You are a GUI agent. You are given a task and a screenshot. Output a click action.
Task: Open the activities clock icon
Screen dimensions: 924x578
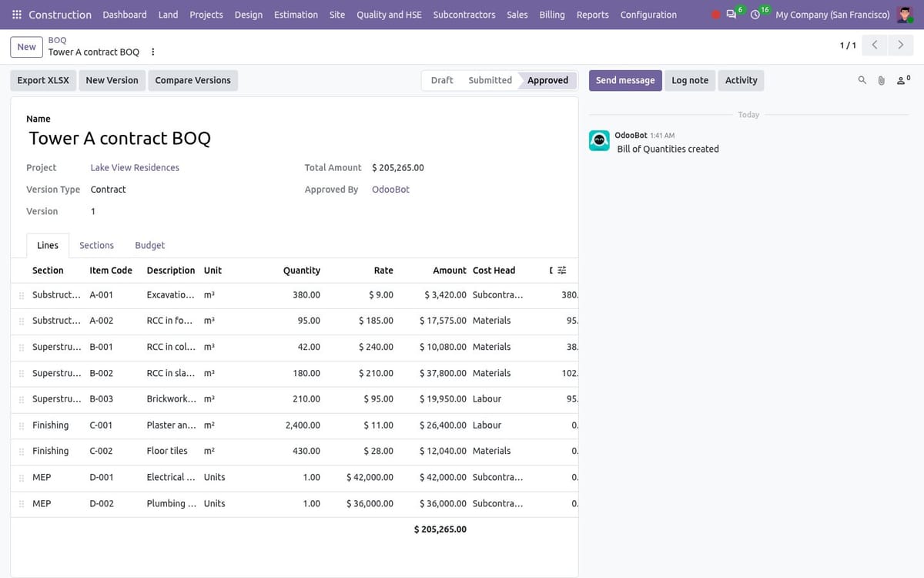tap(755, 15)
